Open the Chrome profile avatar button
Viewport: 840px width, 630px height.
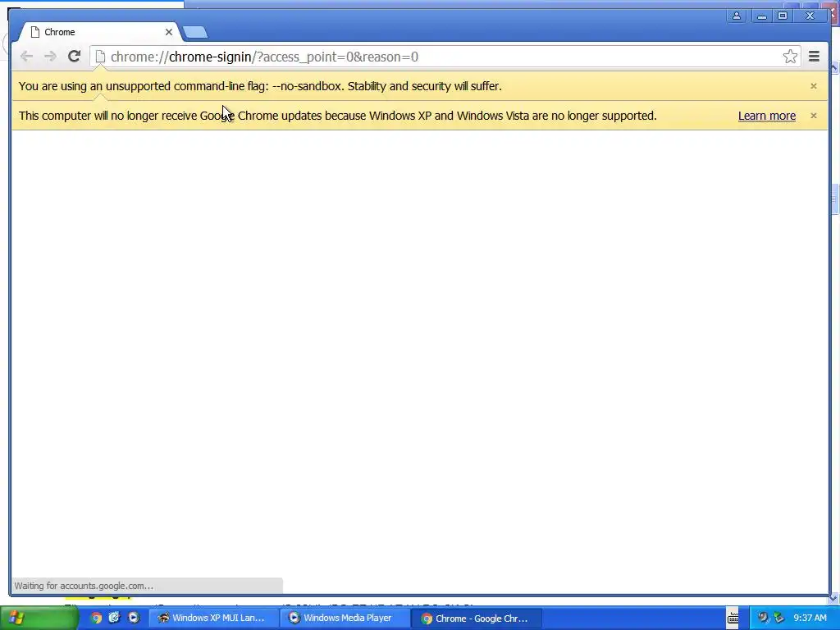[x=737, y=16]
